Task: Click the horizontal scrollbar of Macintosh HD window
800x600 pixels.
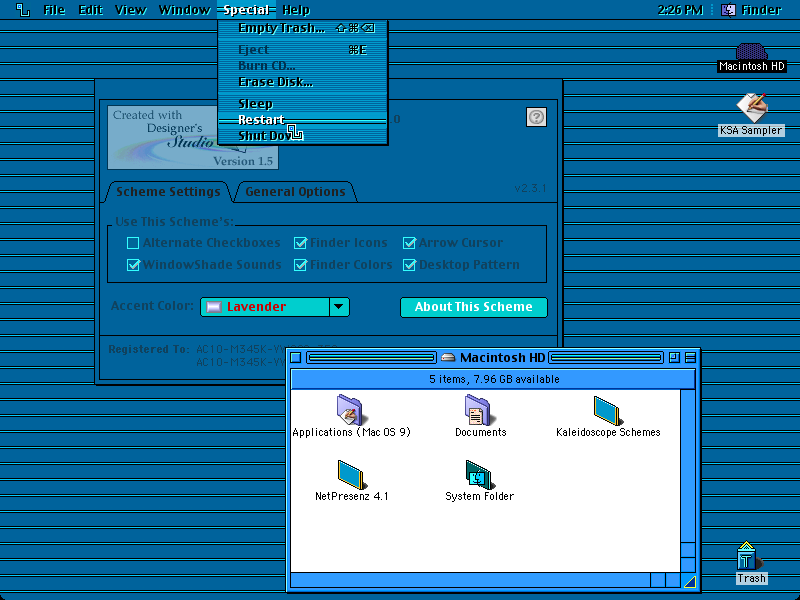Action: pos(485,580)
